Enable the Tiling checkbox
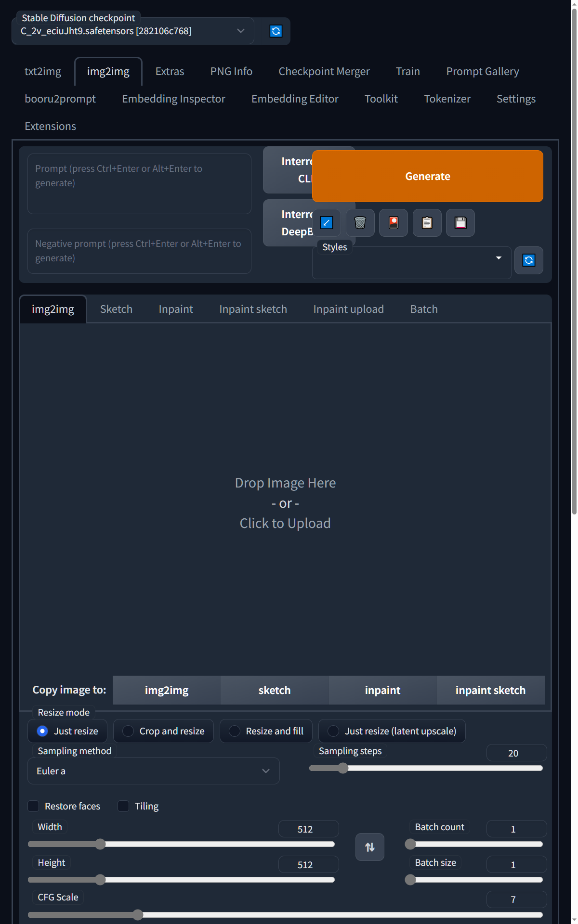Screen dimensions: 578x924 click(x=123, y=806)
